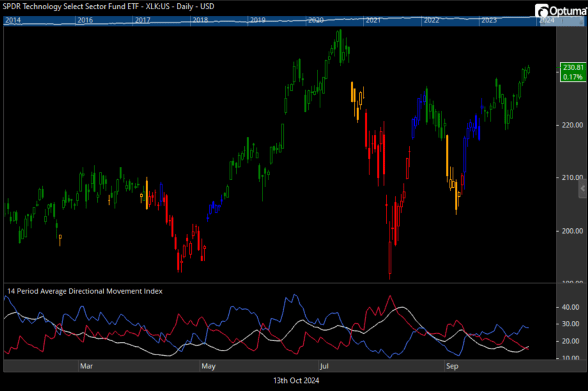
Task: Click the 200.00 price axis label
Action: click(x=572, y=231)
